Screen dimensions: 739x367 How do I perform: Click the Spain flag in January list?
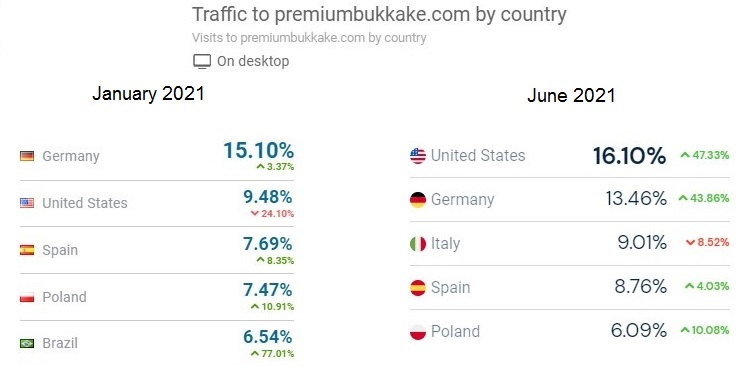(x=27, y=250)
